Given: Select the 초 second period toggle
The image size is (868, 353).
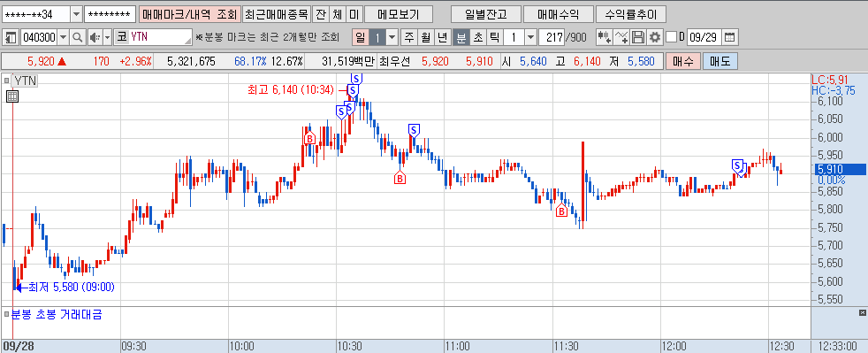Looking at the screenshot, I should point(477,38).
